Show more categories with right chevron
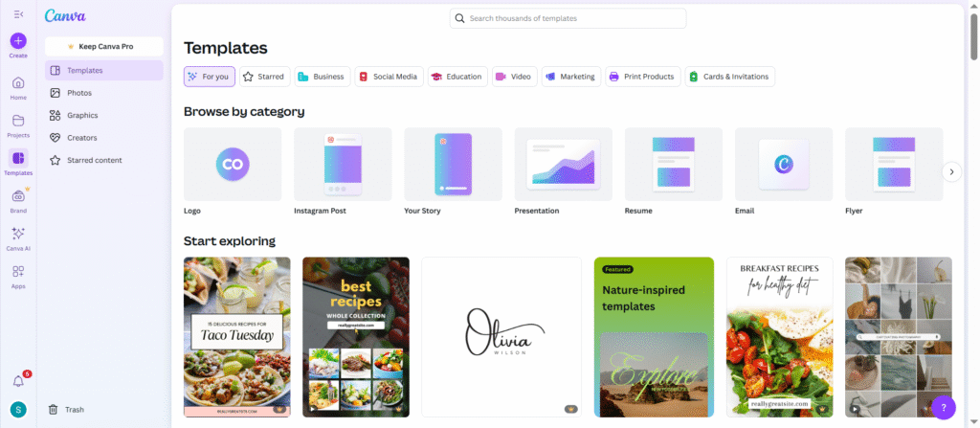The image size is (980, 428). (951, 171)
